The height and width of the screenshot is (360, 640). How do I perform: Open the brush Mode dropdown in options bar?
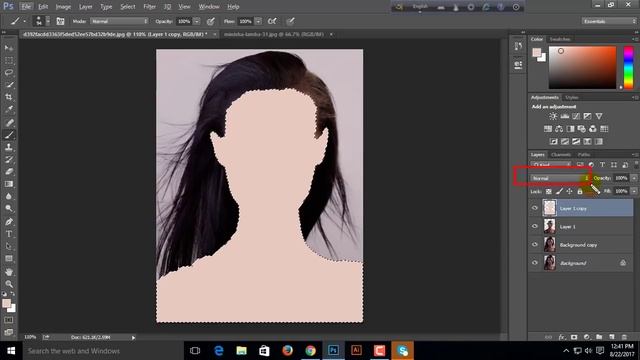click(x=119, y=21)
